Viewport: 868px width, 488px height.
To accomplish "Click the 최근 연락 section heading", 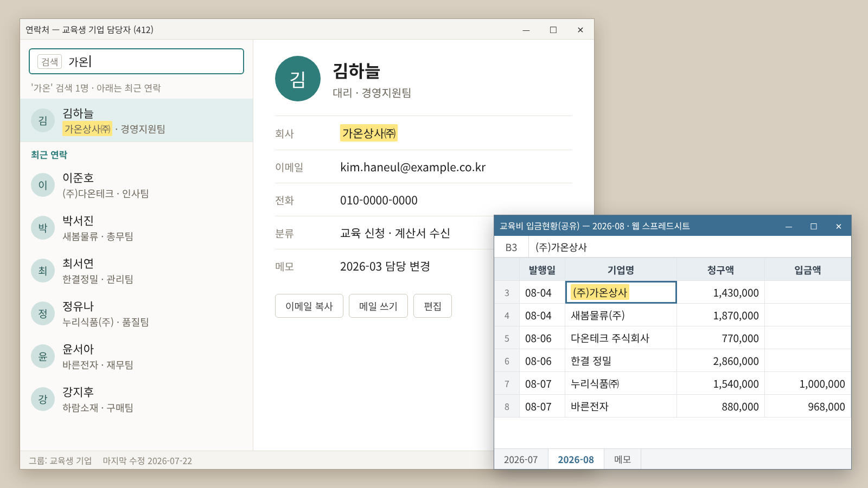I will [49, 155].
